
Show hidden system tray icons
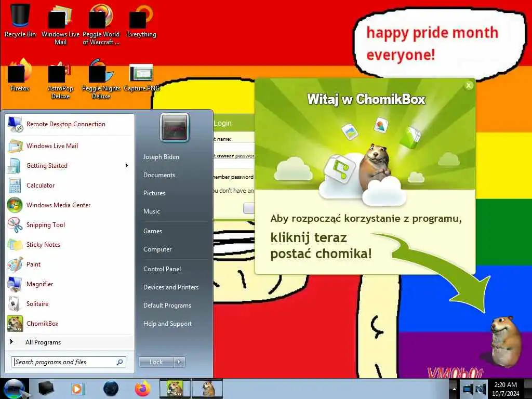[454, 389]
